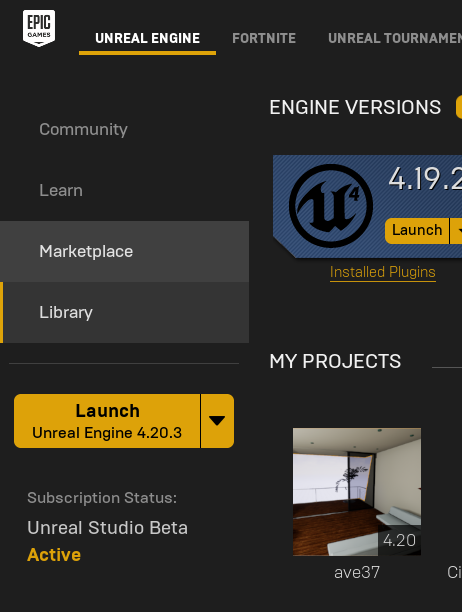This screenshot has height=612, width=462.
Task: Click the Unreal Studio Beta label
Action: [x=107, y=528]
